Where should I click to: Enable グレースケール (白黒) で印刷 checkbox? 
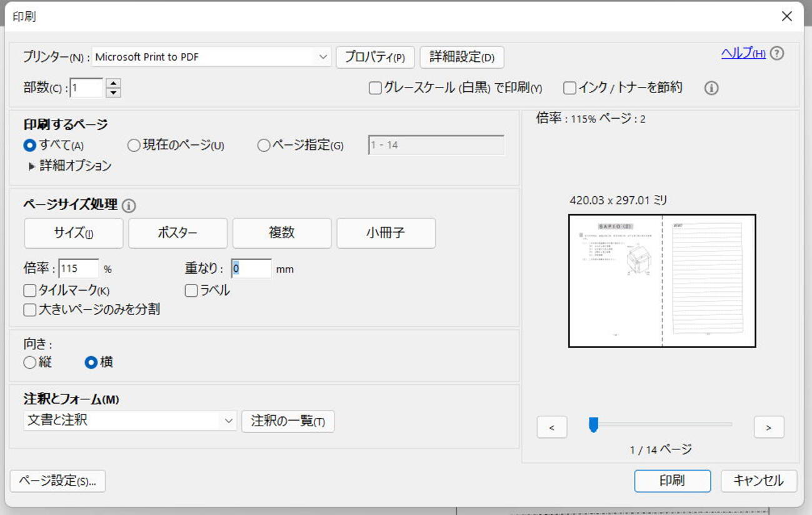[375, 88]
